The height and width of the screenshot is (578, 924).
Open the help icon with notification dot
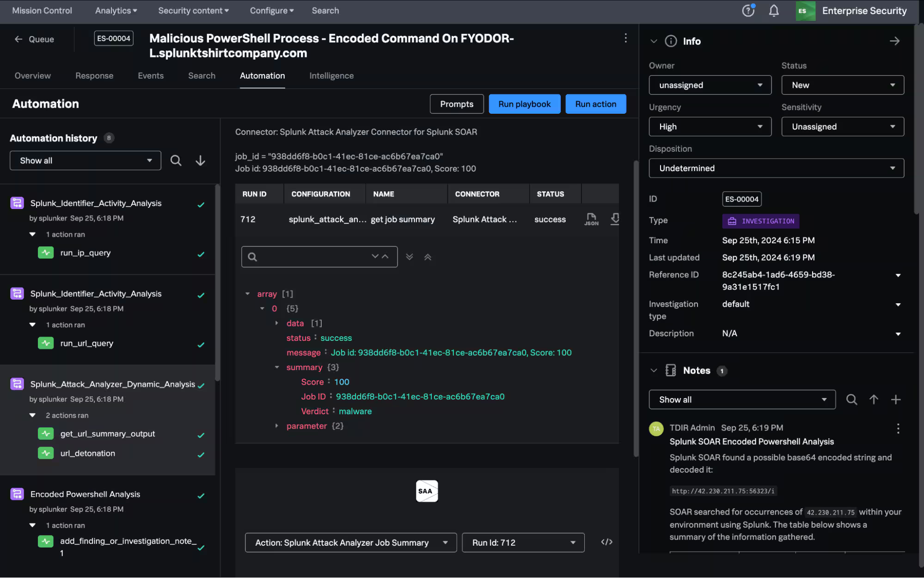coord(748,10)
